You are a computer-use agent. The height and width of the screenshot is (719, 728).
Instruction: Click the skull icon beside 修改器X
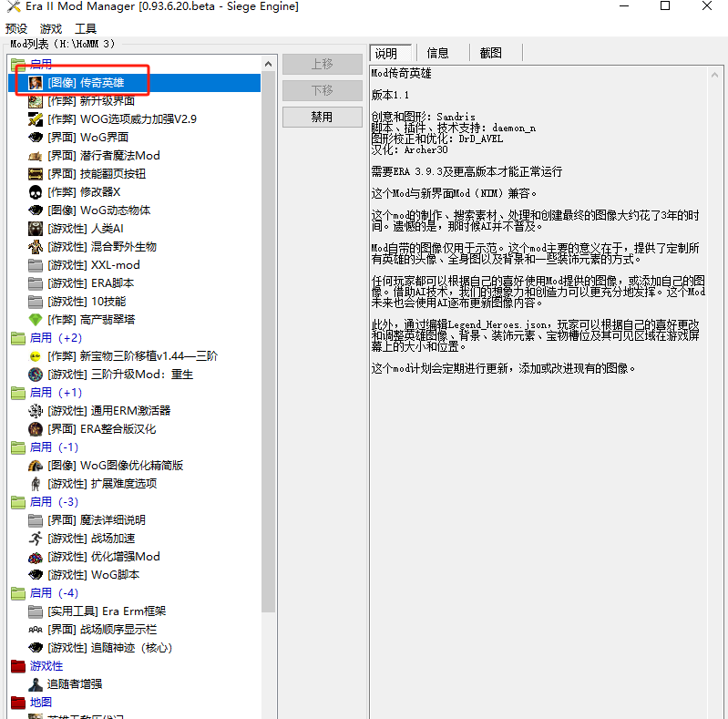pos(36,192)
